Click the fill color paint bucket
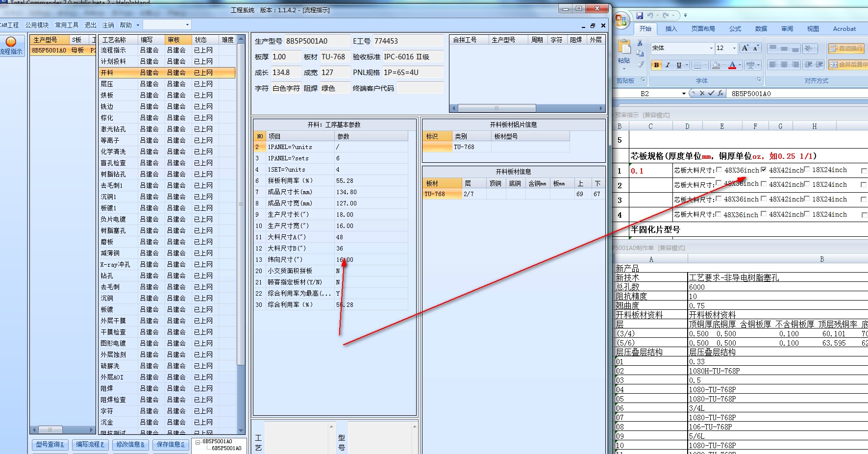 tap(716, 65)
